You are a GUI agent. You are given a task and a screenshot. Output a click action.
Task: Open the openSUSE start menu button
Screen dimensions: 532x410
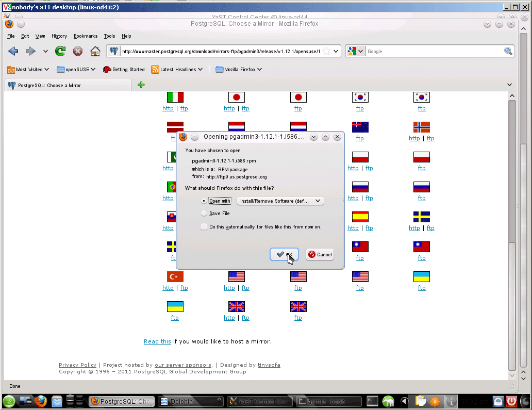click(x=9, y=402)
